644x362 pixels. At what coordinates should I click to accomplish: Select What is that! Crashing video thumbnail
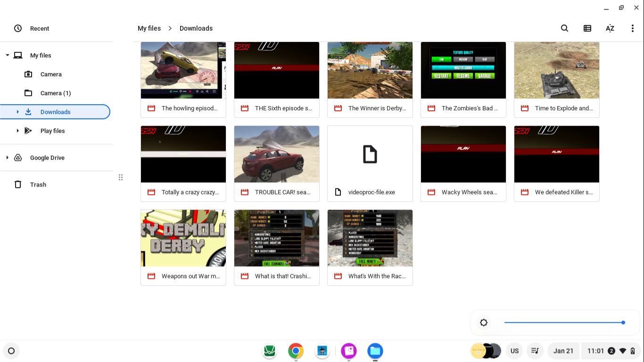click(x=277, y=238)
